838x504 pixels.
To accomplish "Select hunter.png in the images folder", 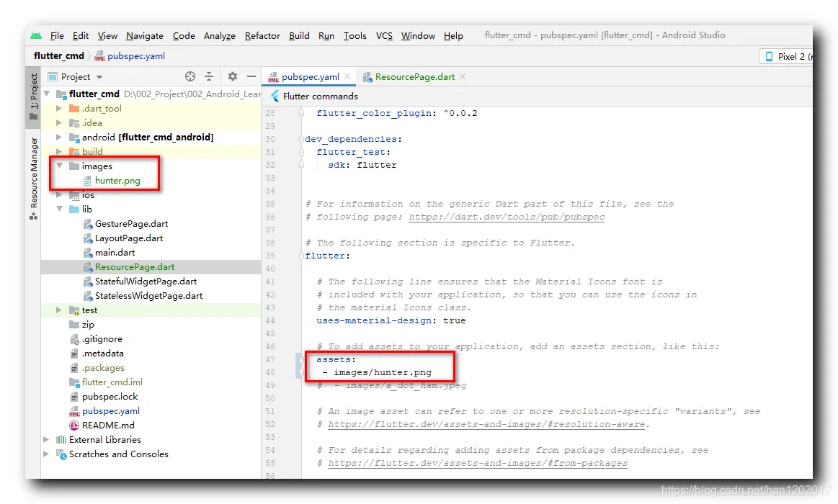I will coord(117,181).
